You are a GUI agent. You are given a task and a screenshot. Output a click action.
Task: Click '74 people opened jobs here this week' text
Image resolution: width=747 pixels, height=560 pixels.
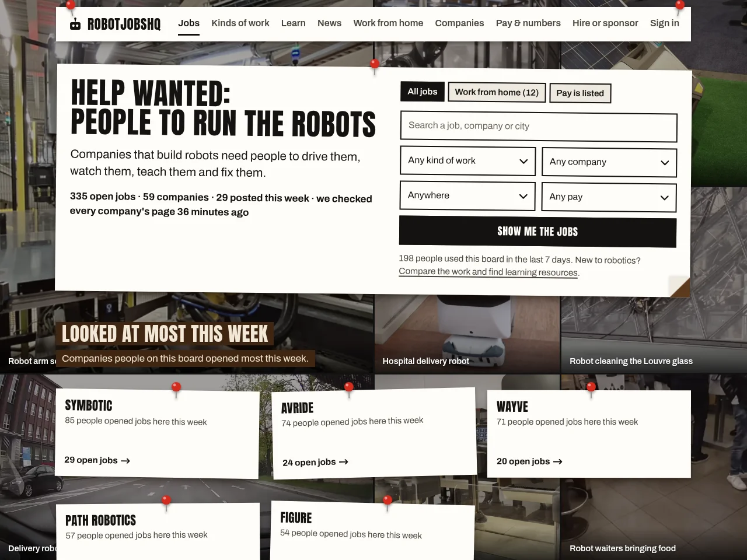(x=352, y=421)
